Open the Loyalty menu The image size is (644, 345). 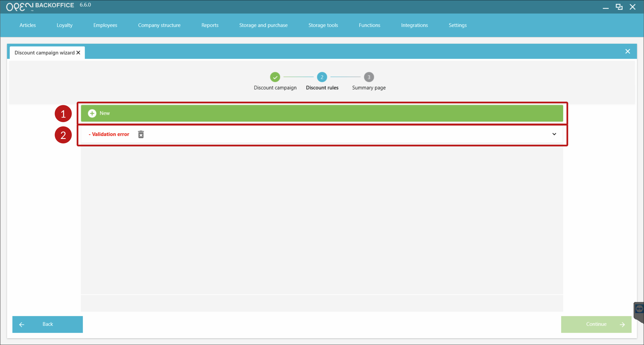click(65, 25)
